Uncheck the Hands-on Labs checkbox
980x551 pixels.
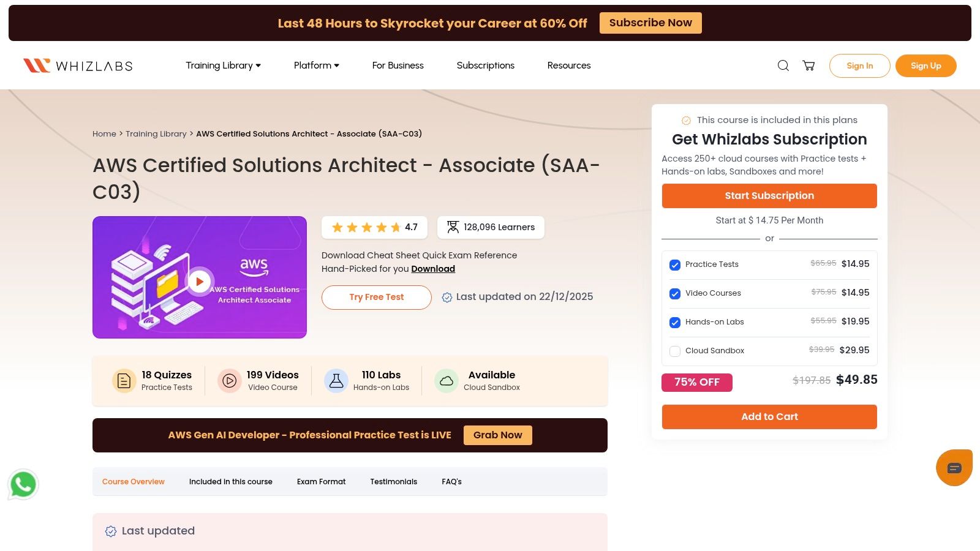(675, 323)
